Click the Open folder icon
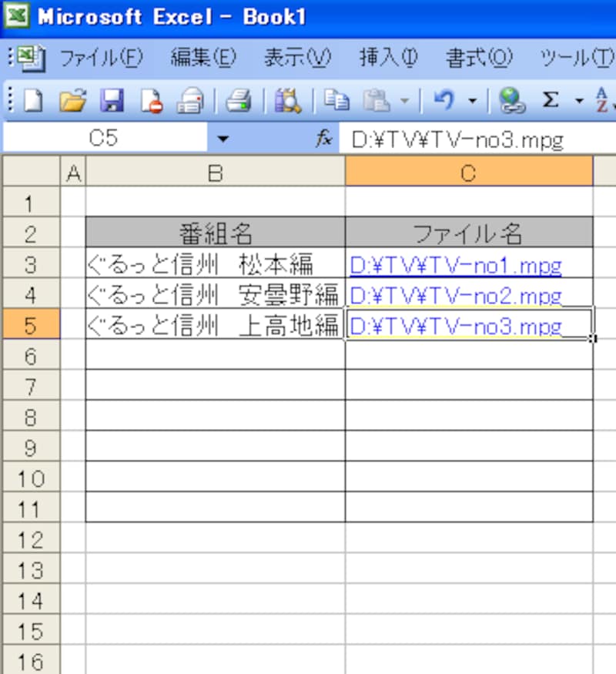 [x=72, y=101]
